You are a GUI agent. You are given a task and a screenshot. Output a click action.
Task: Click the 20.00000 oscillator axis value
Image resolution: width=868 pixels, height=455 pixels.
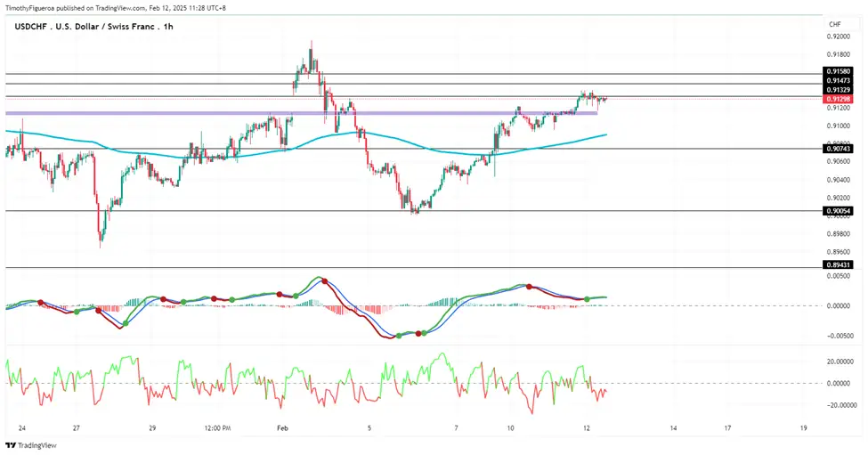(839, 362)
